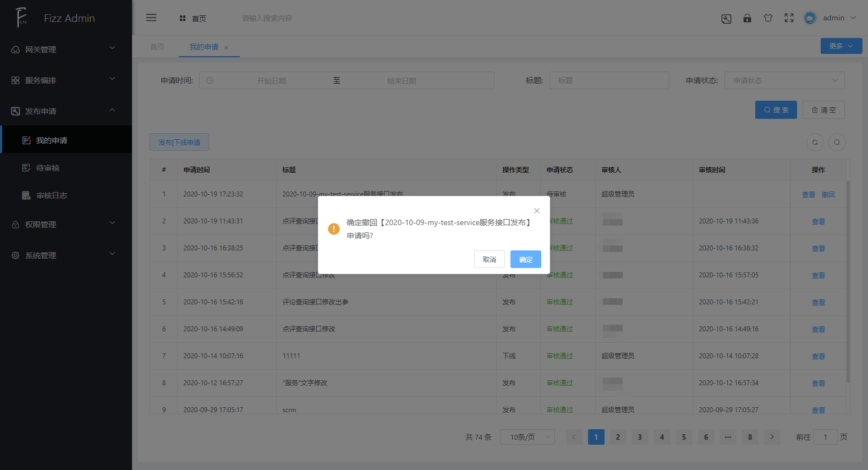The width and height of the screenshot is (868, 470).
Task: Click 查看 for the 评论查询接口修改出参 row
Action: pos(818,303)
